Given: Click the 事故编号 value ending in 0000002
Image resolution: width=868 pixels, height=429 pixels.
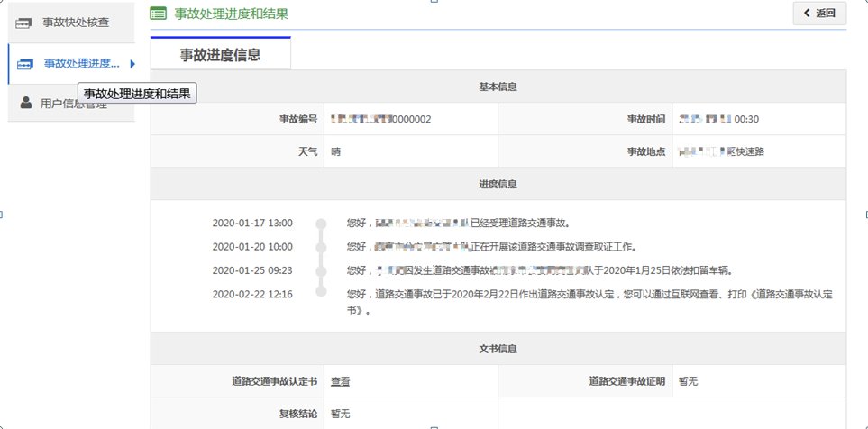Looking at the screenshot, I should pos(381,119).
